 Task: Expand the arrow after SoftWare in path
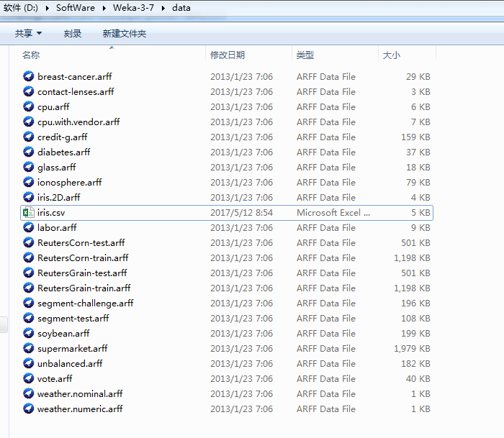(x=104, y=8)
